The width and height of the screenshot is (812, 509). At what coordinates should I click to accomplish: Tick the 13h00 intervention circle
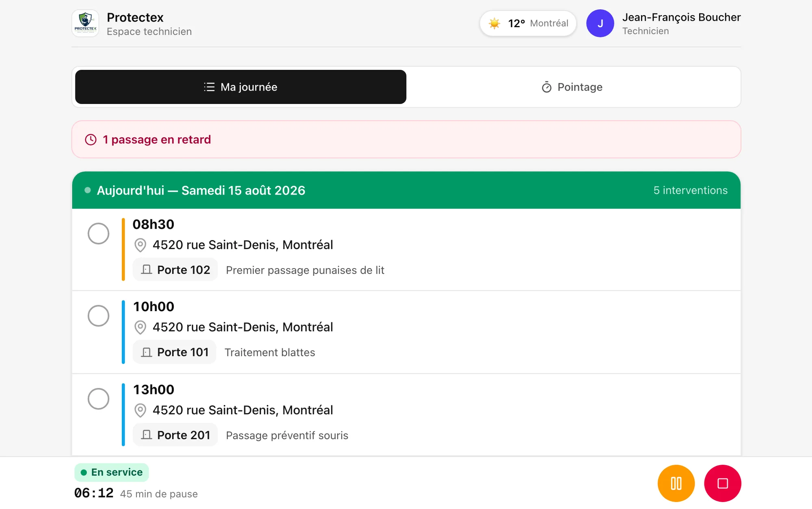99,399
